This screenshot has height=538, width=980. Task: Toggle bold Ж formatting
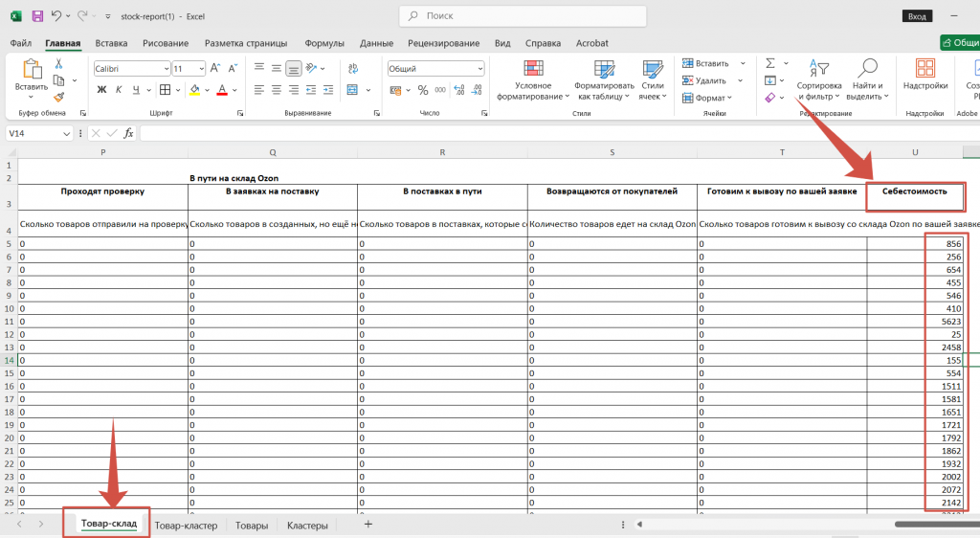point(101,90)
